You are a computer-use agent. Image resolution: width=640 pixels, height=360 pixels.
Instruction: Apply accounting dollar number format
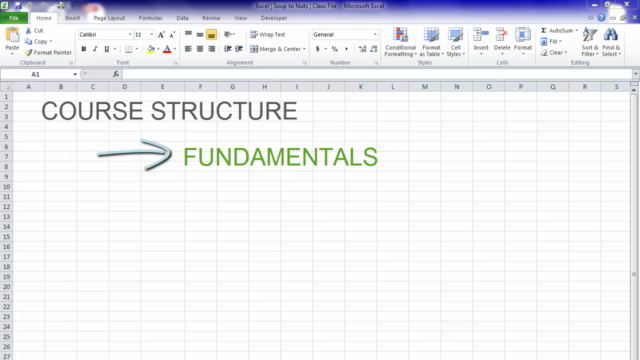click(x=318, y=49)
